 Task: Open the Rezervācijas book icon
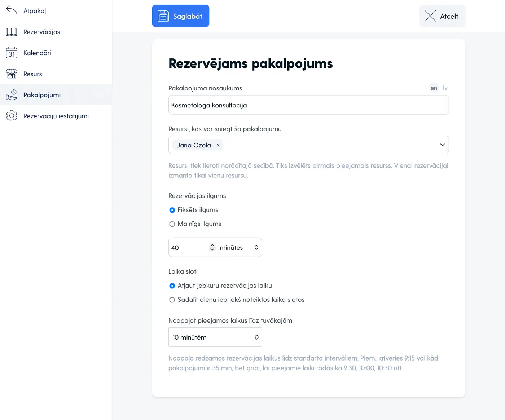pos(12,32)
